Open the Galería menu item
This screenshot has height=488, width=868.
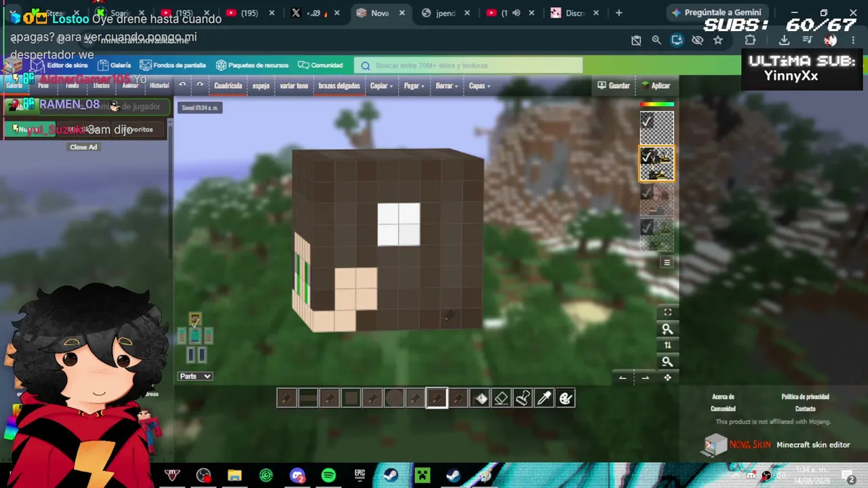pos(114,65)
